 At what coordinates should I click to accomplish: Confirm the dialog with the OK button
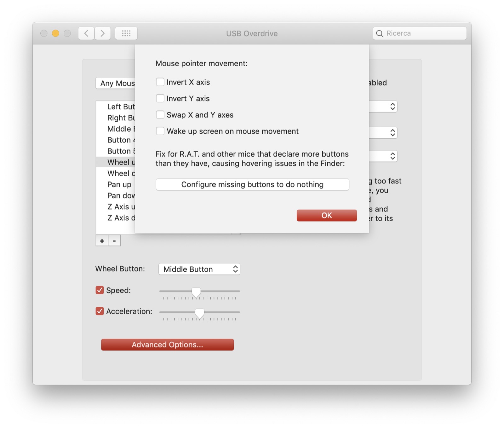(x=327, y=215)
